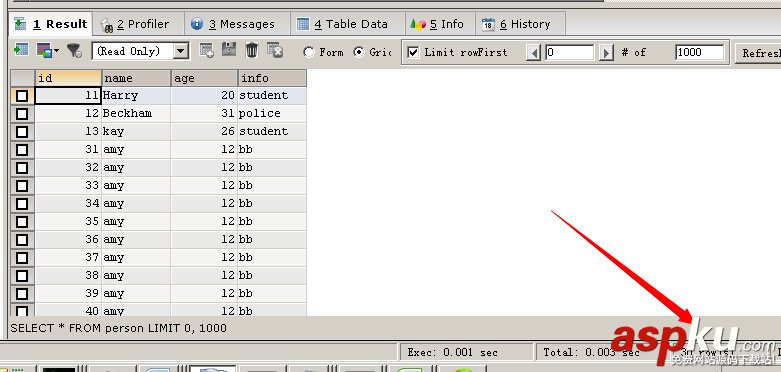
Task: Select the Form view radio button
Action: (309, 52)
